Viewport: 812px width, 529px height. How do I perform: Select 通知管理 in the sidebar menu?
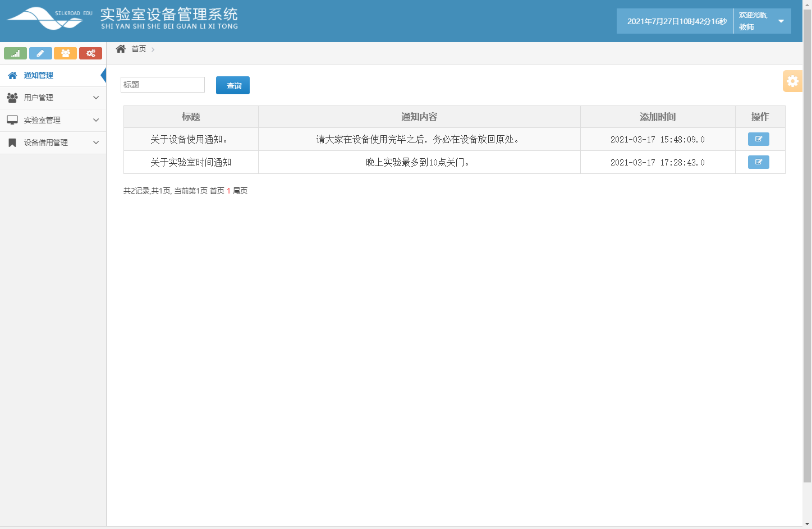[38, 75]
